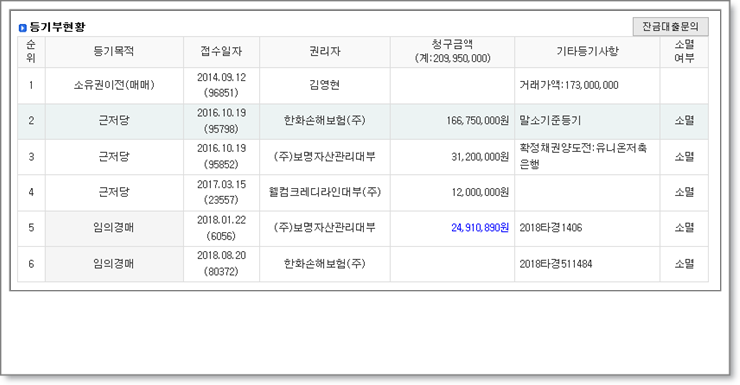Select rank number 5 cell
The image size is (740, 385).
31,228
